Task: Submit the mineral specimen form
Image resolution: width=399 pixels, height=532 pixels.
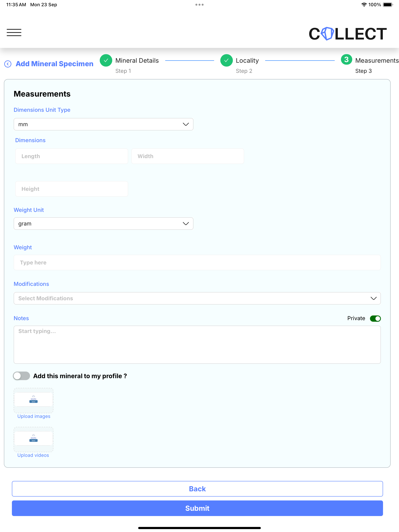Action: (x=197, y=508)
